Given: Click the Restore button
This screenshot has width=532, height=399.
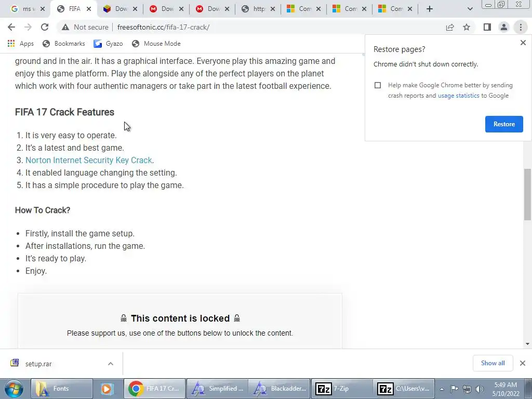Looking at the screenshot, I should 504,124.
